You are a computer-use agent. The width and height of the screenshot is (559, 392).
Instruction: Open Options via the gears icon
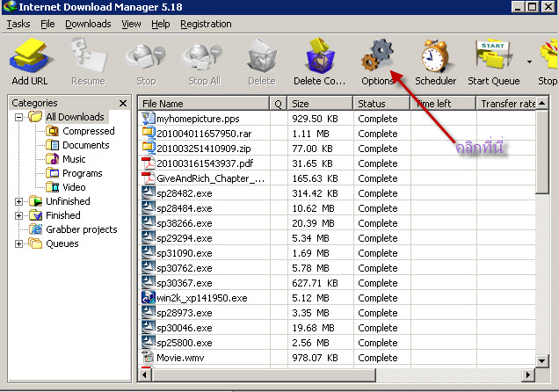[378, 55]
